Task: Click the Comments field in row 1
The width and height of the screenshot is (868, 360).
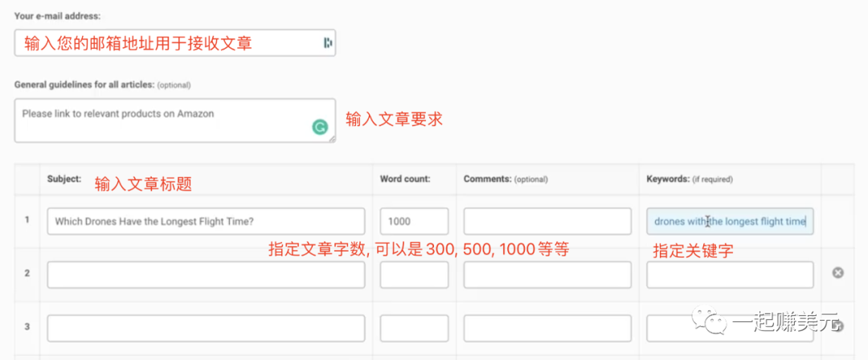Action: pyautogui.click(x=547, y=221)
